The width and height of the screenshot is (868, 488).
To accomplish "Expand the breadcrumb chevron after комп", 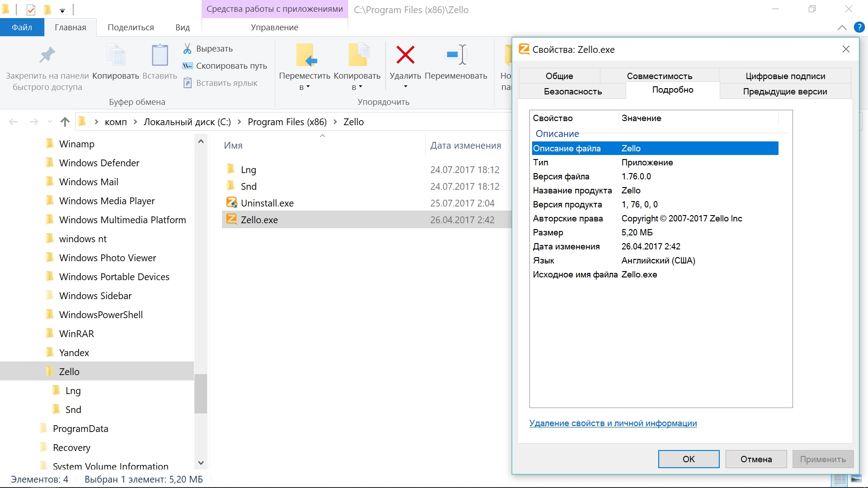I will (135, 122).
